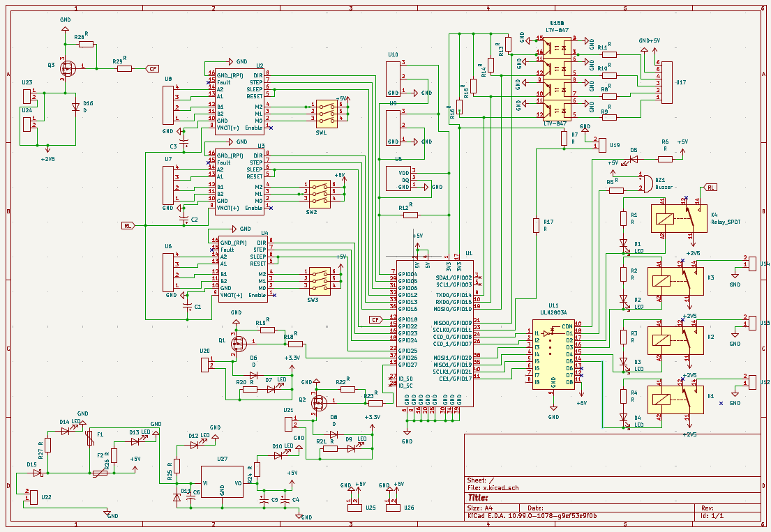Screen dimensions: 771x532
Task: Select the U7 four-pin connector
Action: pos(168,185)
